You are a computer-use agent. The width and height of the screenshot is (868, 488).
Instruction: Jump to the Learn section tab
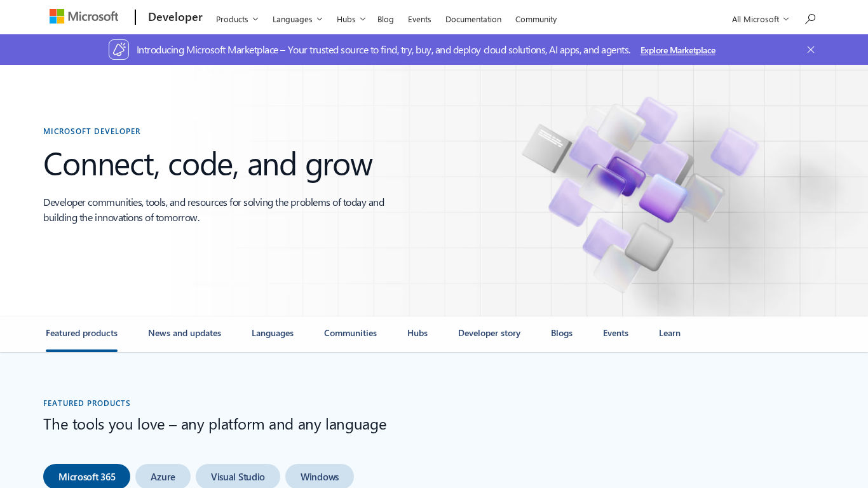coord(670,334)
